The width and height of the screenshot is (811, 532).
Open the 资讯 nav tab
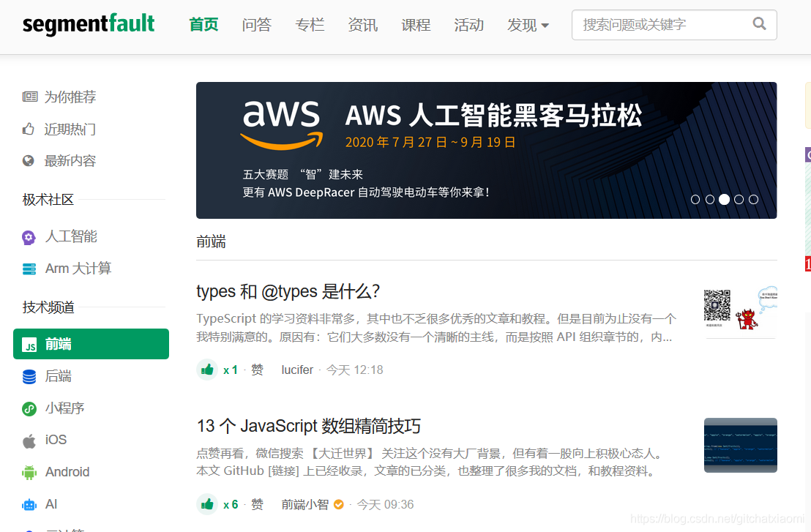coord(362,24)
